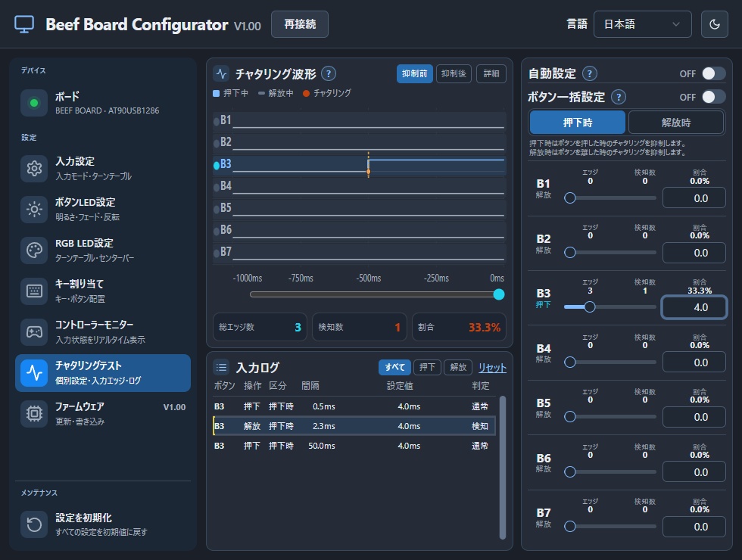Open RGB LED設定 palette icon
Image resolution: width=742 pixels, height=560 pixels.
click(34, 250)
